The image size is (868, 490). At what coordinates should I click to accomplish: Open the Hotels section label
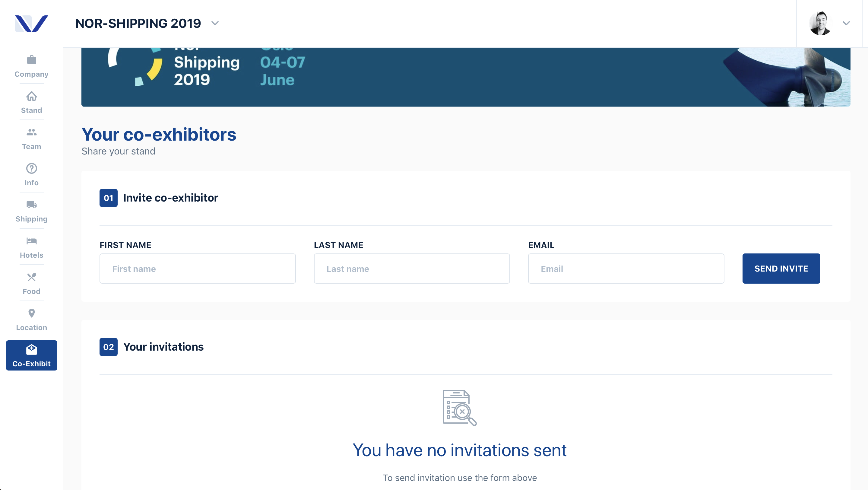(x=31, y=255)
